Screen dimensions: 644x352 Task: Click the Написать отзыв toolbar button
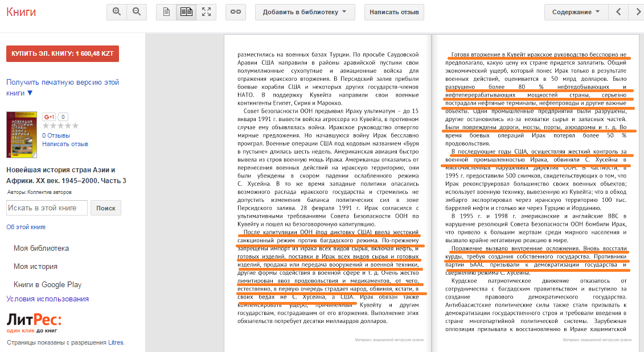394,13
